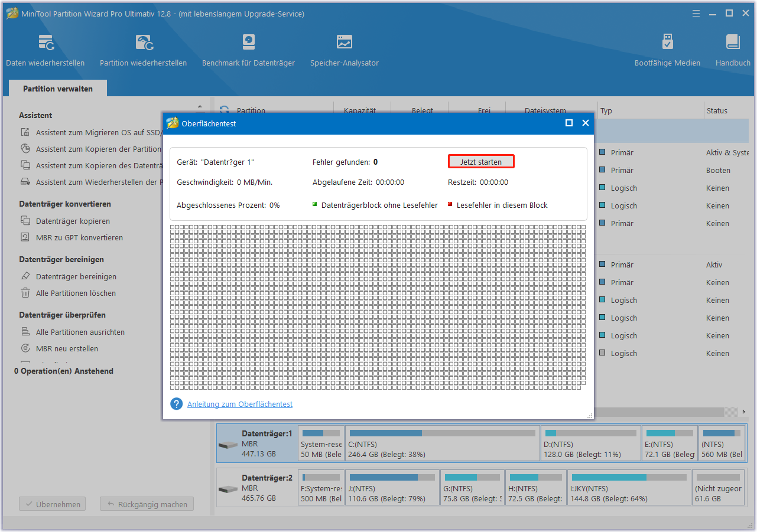The width and height of the screenshot is (757, 532).
Task: Select Assistent zum Wiederherstellen der Partition
Action: [99, 182]
